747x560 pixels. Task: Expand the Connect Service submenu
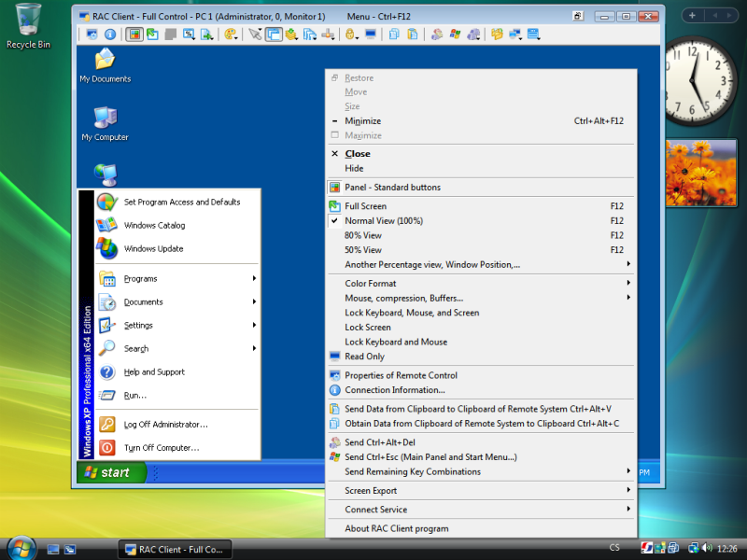[x=481, y=510]
